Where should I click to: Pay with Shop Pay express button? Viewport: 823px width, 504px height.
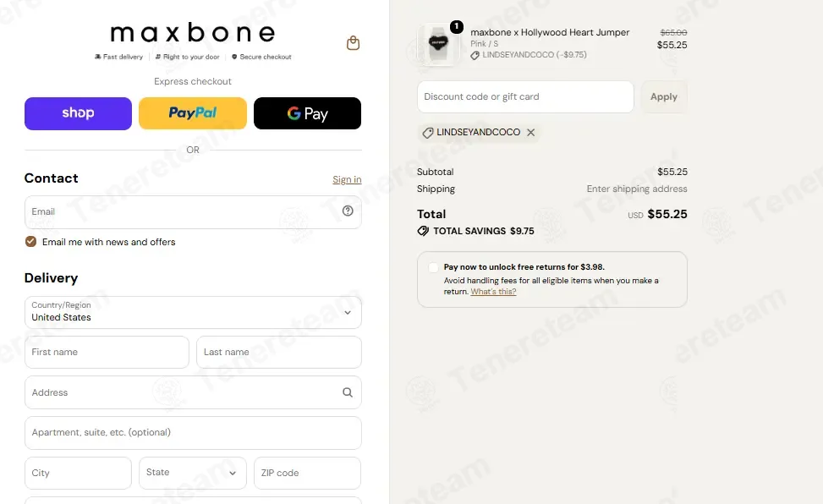pyautogui.click(x=78, y=113)
